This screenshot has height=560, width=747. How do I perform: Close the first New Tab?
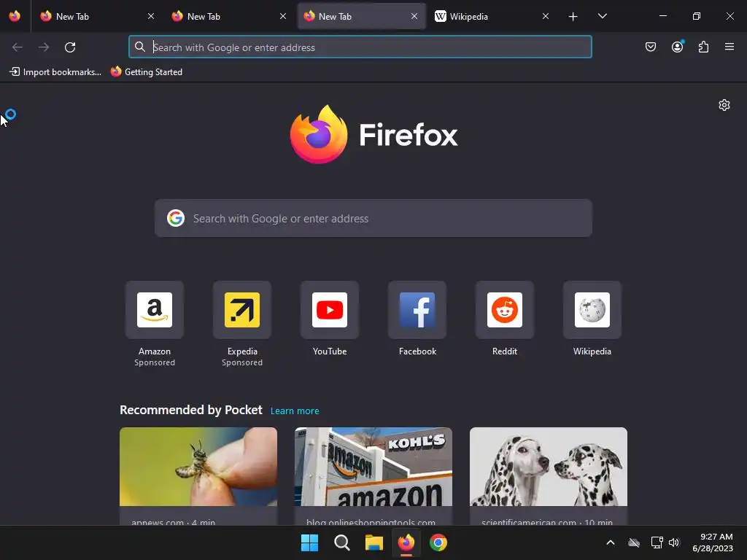tap(151, 16)
